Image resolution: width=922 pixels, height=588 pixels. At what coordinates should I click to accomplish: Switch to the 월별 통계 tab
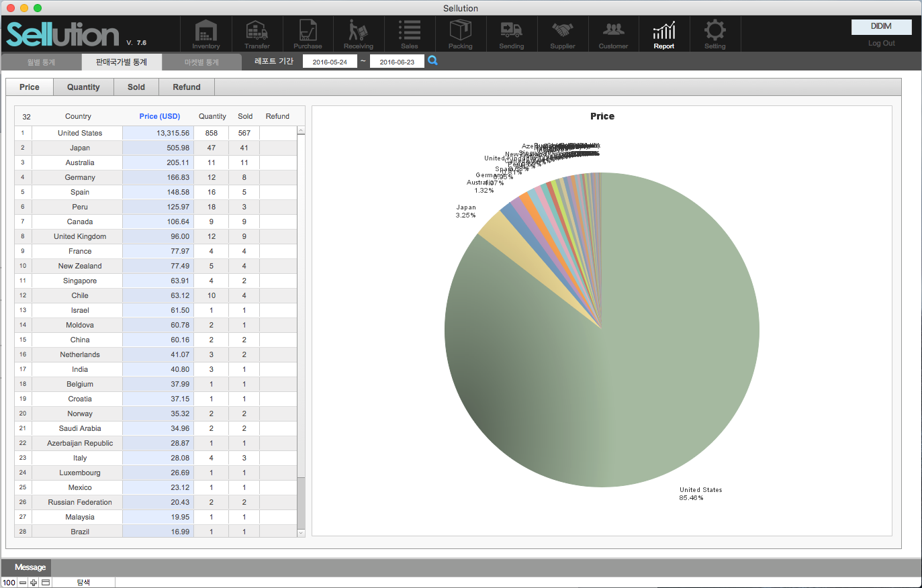pyautogui.click(x=41, y=62)
